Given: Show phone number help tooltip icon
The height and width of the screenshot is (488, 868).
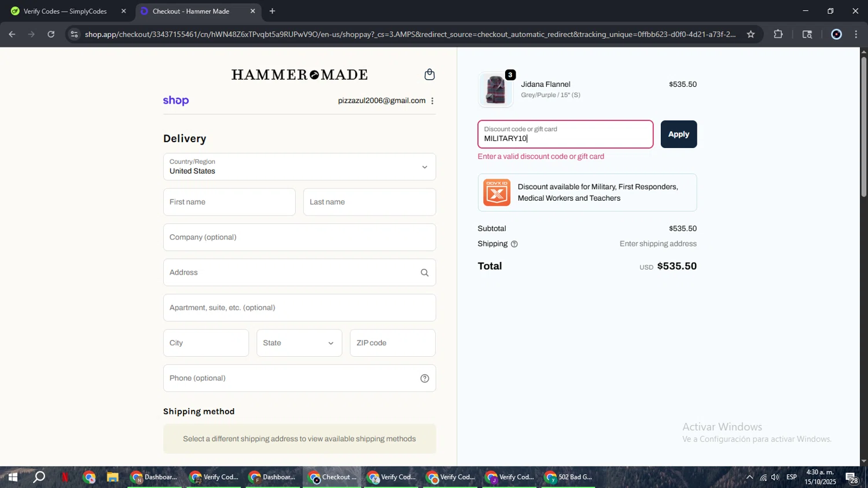Looking at the screenshot, I should click(x=425, y=378).
